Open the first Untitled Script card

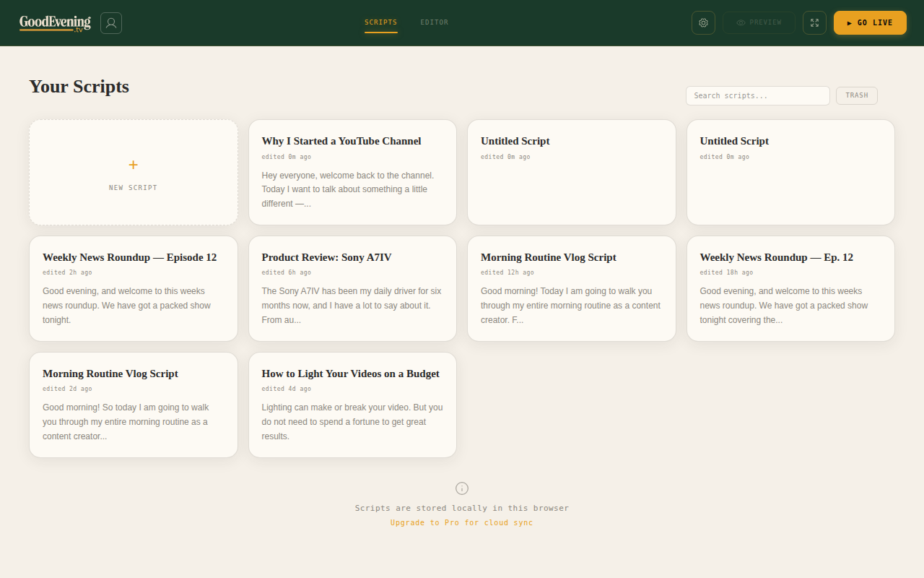coord(571,172)
